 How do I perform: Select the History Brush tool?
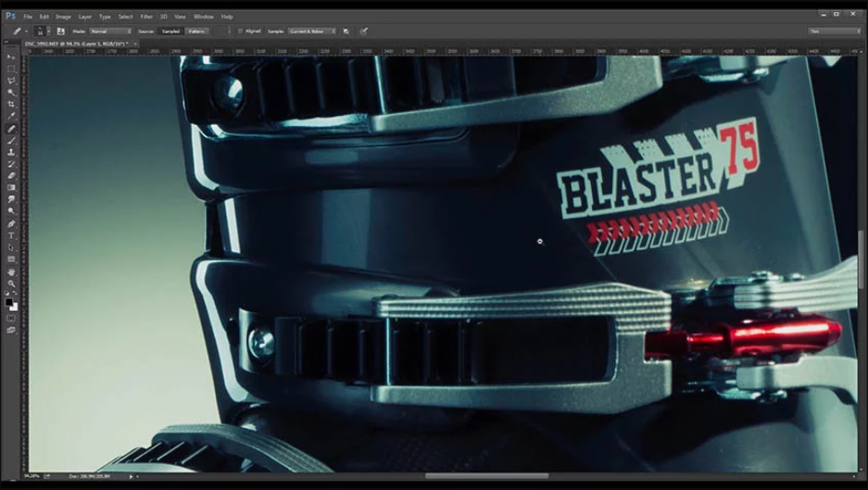[x=11, y=165]
